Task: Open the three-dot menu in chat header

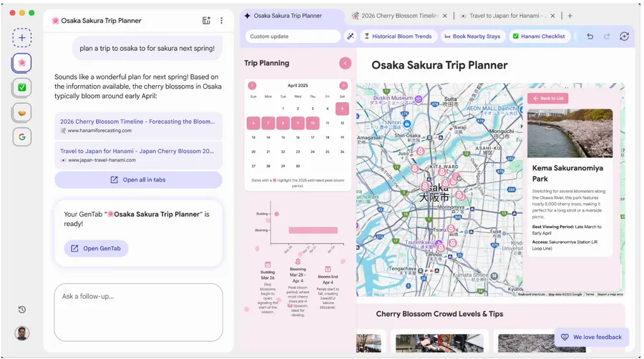Action: click(x=221, y=21)
